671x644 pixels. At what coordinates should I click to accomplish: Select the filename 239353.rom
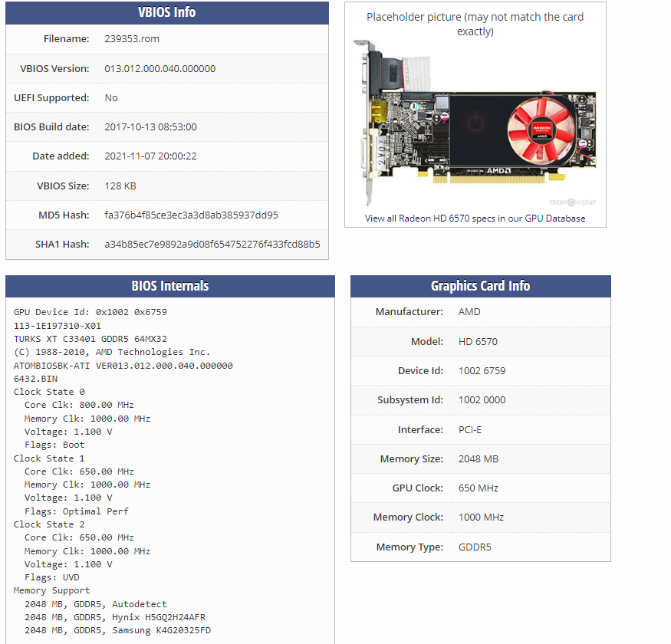click(x=132, y=39)
